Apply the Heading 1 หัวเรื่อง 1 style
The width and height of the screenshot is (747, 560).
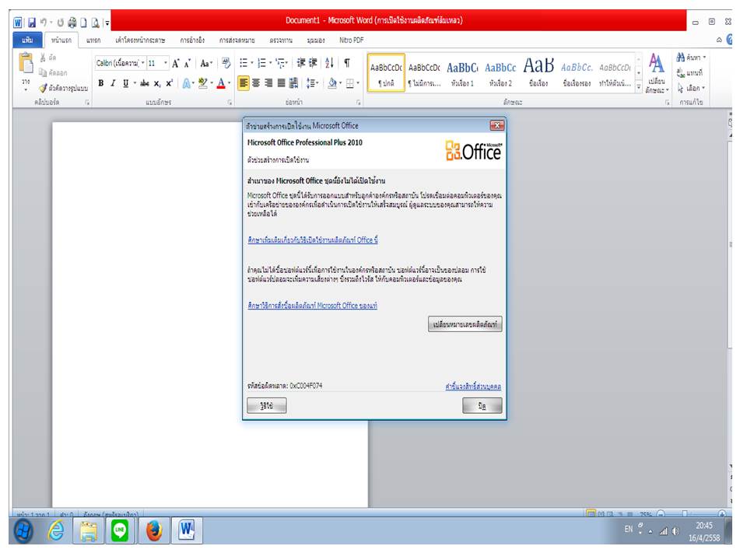pos(462,73)
